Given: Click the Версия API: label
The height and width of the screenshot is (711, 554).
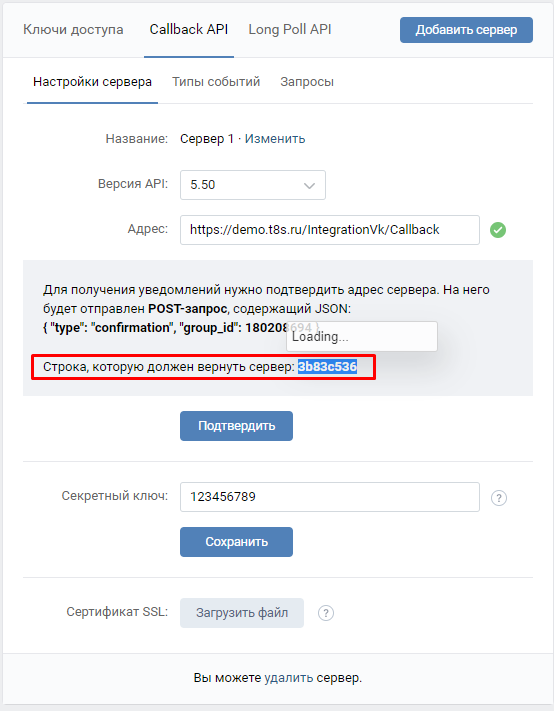Looking at the screenshot, I should click(133, 184).
